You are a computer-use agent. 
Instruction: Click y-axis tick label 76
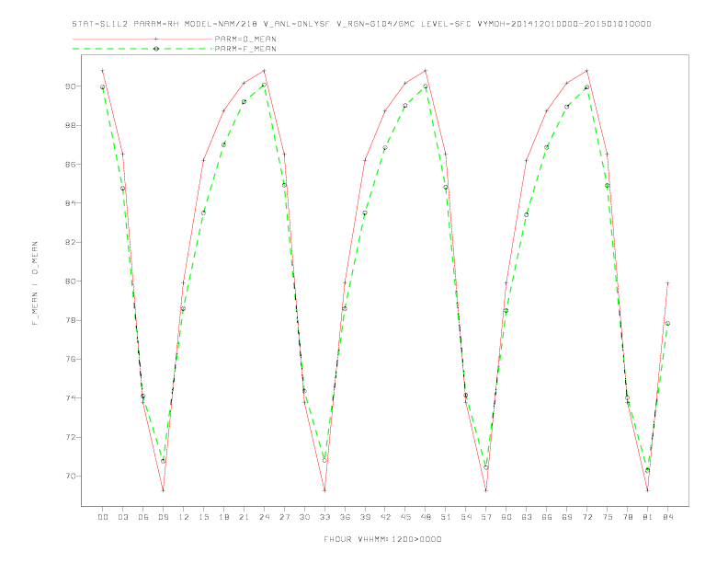(x=71, y=359)
